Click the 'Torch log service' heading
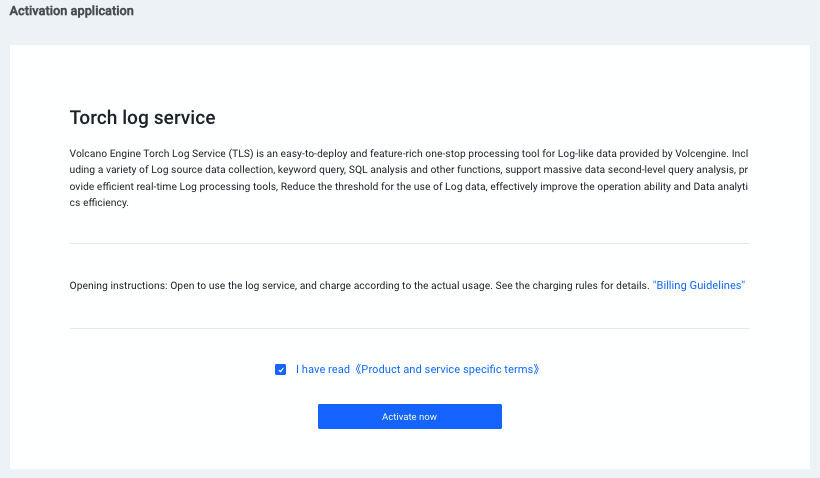The height and width of the screenshot is (478, 820). point(142,118)
